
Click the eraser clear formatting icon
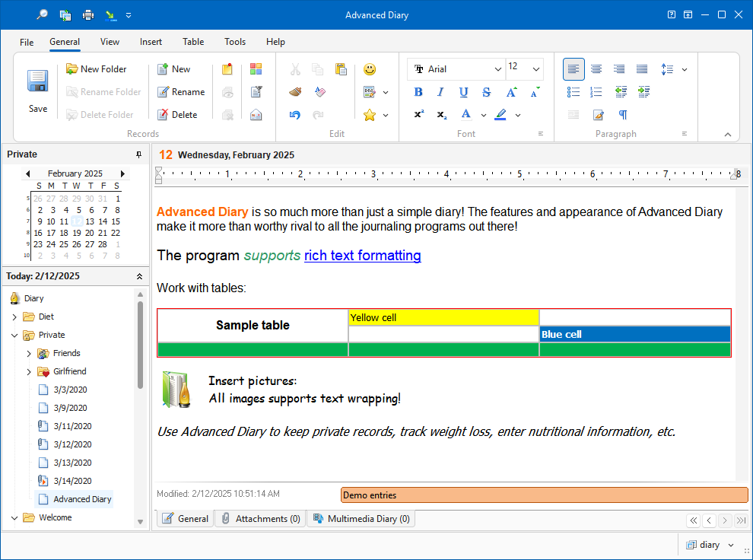tap(319, 92)
